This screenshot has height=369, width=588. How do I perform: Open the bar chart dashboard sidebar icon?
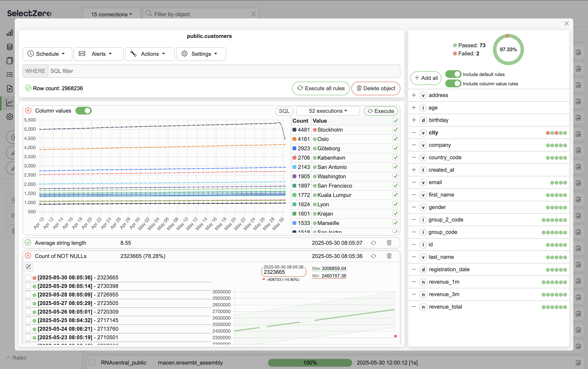coord(10,33)
